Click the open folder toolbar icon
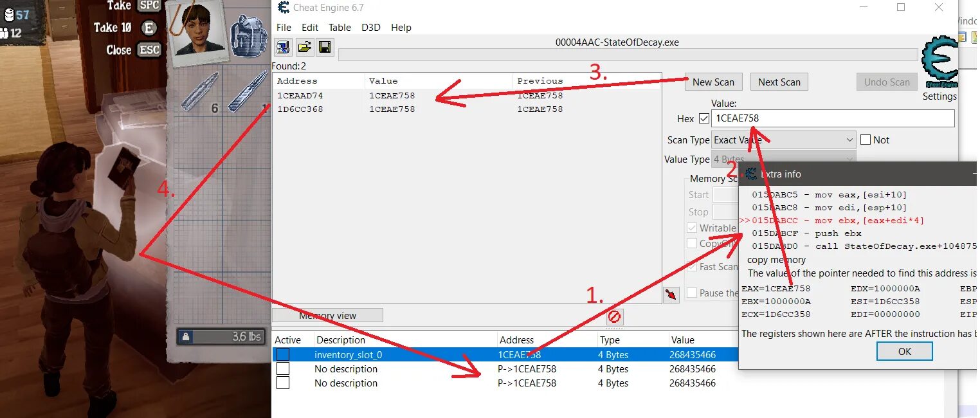The height and width of the screenshot is (418, 980). click(304, 47)
